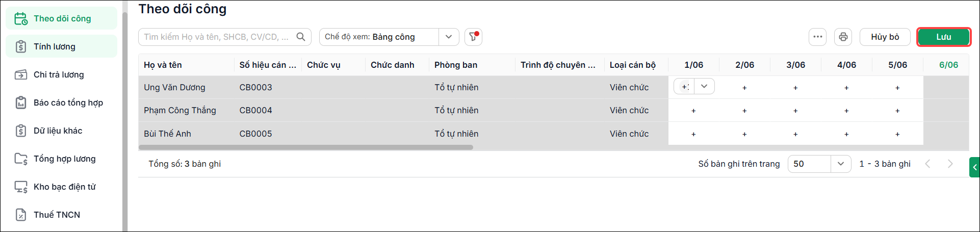The width and height of the screenshot is (980, 232).
Task: Go to previous page arrow
Action: coord(927,164)
